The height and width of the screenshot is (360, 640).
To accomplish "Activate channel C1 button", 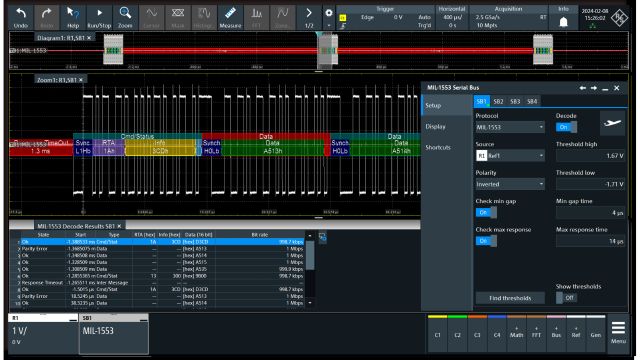I will [x=438, y=333].
